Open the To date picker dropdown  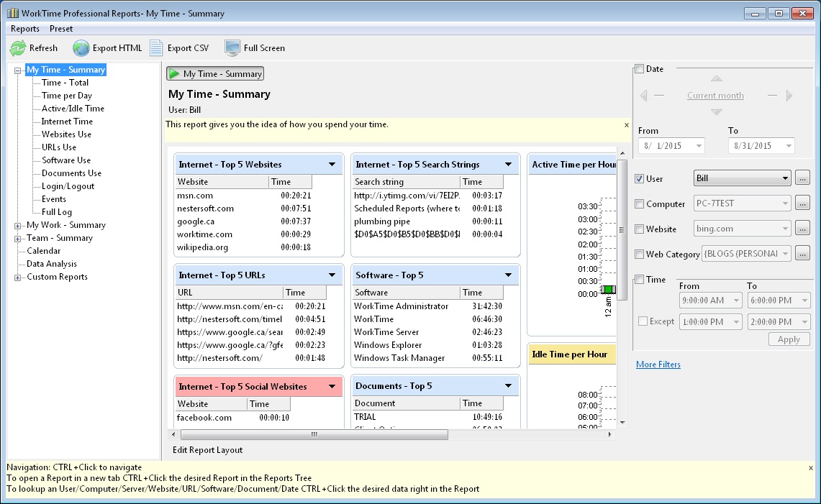click(x=789, y=146)
